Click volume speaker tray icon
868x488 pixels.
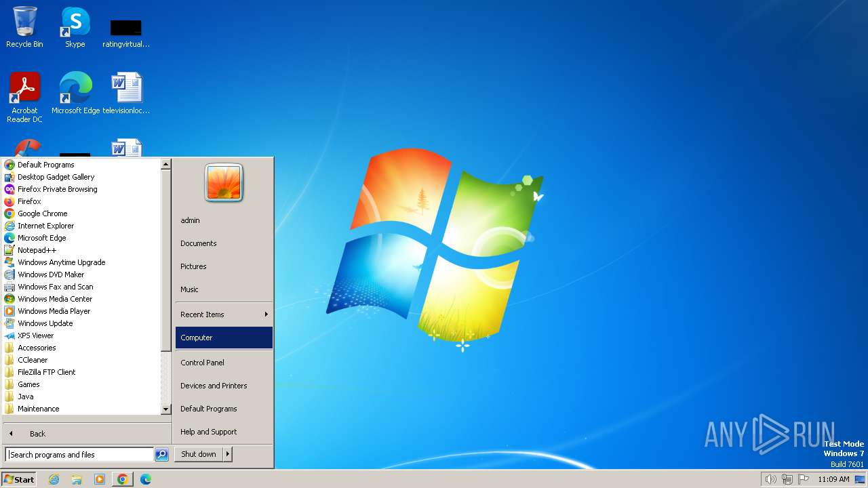coord(770,479)
